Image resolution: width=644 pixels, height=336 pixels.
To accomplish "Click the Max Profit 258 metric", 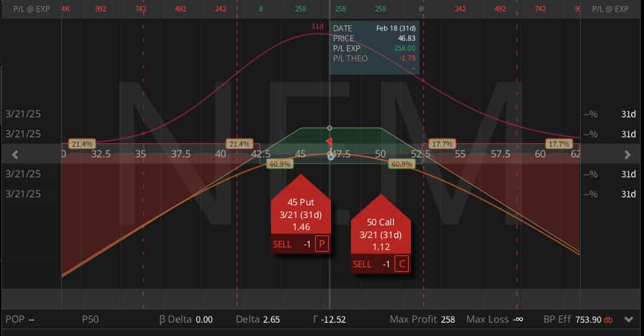I will (422, 319).
